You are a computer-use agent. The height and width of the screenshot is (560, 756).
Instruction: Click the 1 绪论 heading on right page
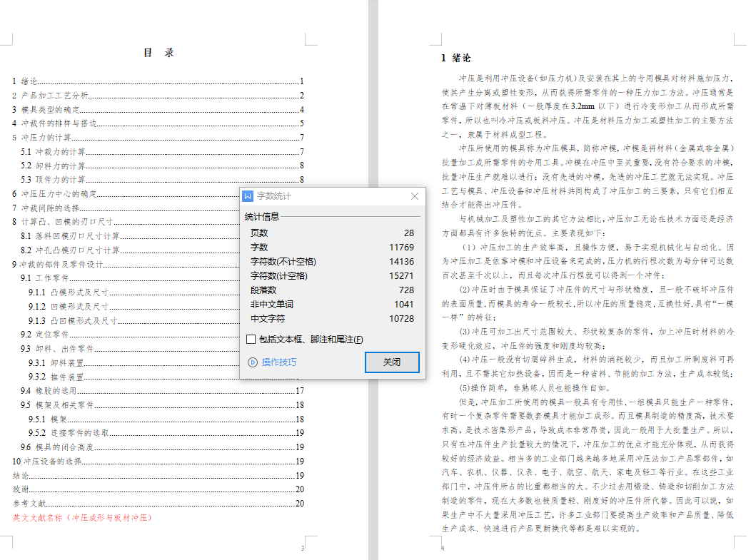click(455, 58)
